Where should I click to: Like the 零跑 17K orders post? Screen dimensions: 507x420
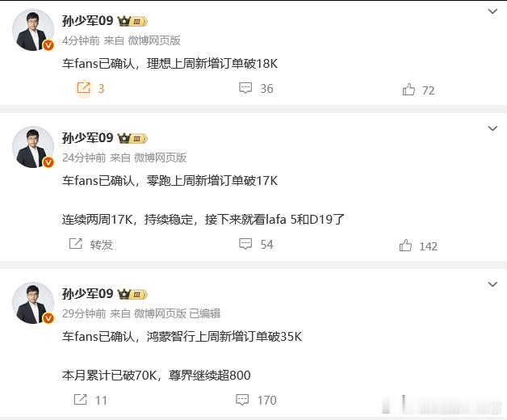pos(418,246)
